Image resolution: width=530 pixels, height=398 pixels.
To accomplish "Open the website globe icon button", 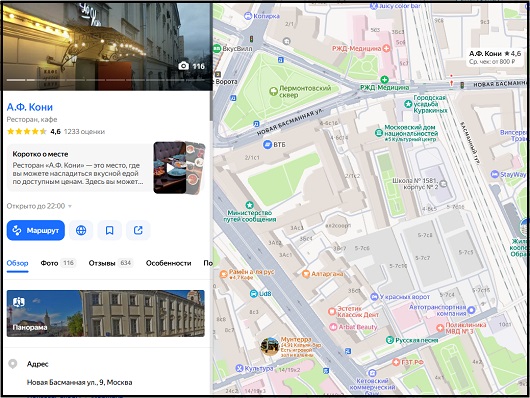I will point(81,230).
